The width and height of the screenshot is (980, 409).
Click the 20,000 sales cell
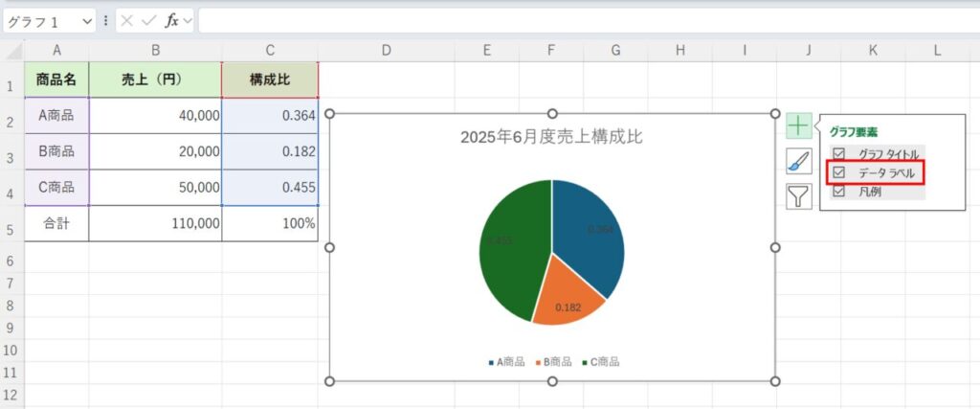click(155, 151)
